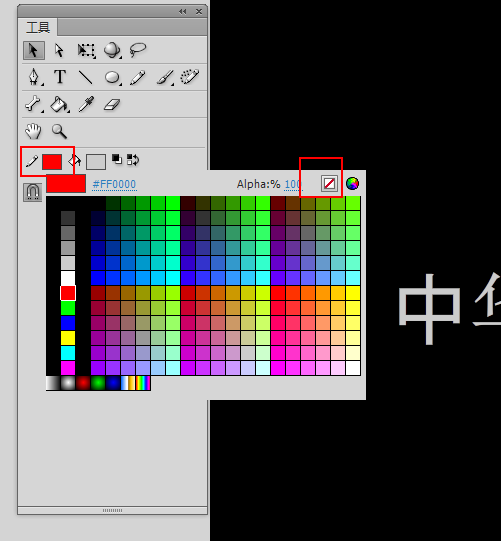The image size is (501, 541).
Task: Pick the white swatch in left column
Action: (x=68, y=278)
